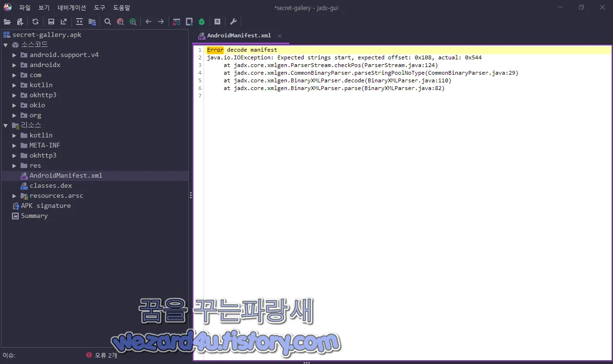
Task: Click the quark engine toolbar icon
Action: 189,22
